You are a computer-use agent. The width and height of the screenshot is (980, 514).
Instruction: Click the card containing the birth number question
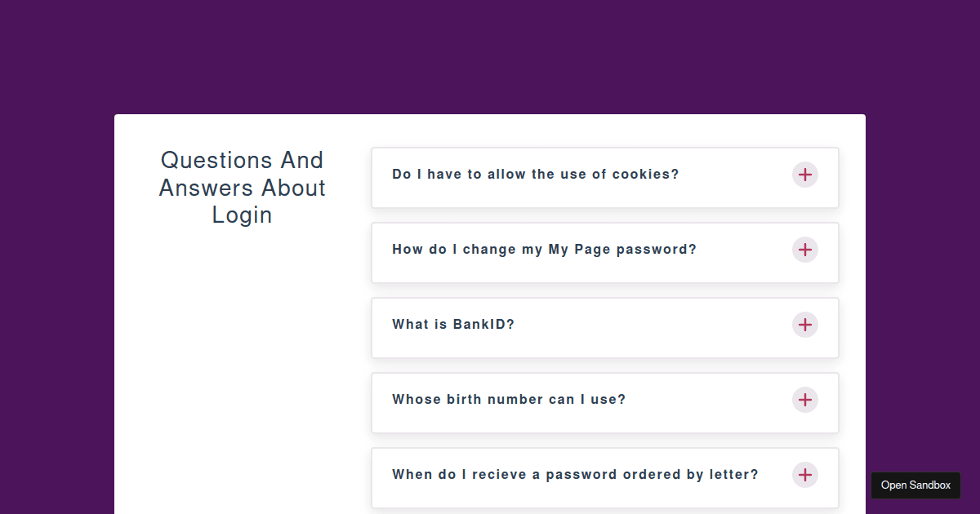pyautogui.click(x=604, y=402)
